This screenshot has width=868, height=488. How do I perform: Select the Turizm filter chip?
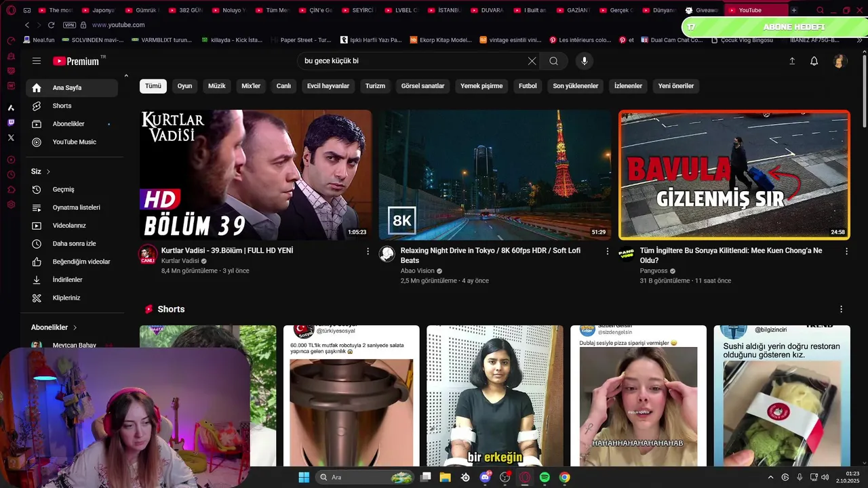375,86
